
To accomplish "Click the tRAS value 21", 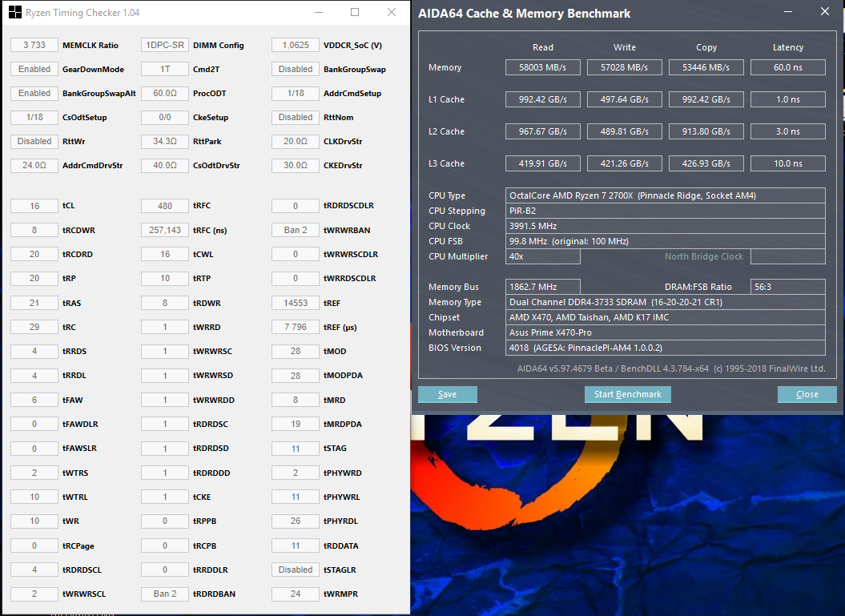I will pos(34,303).
